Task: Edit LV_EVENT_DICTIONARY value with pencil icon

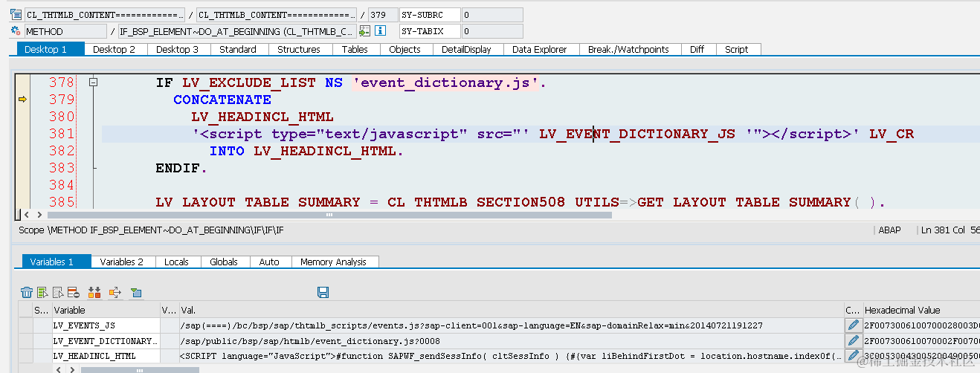Action: 853,341
